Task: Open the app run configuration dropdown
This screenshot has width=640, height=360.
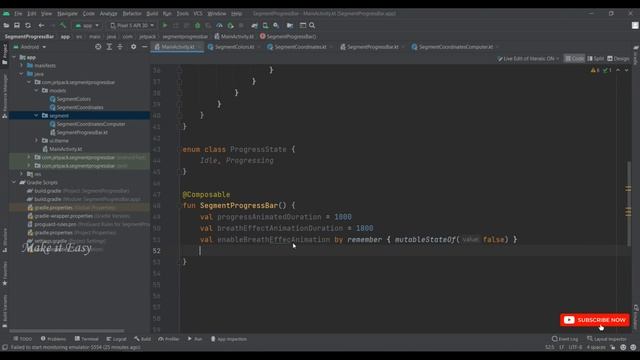Action: click(87, 25)
